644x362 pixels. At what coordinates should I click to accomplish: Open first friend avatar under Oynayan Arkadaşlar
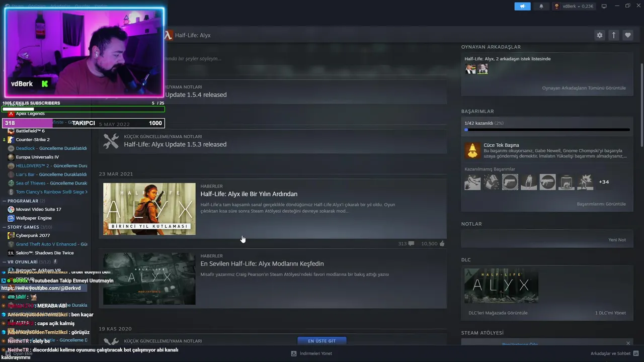[470, 69]
